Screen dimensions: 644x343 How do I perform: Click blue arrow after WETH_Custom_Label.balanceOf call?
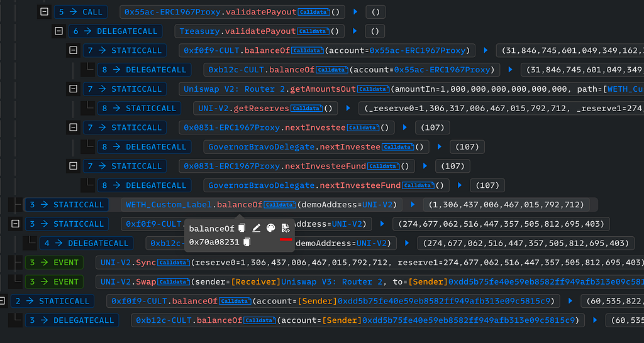pos(413,205)
